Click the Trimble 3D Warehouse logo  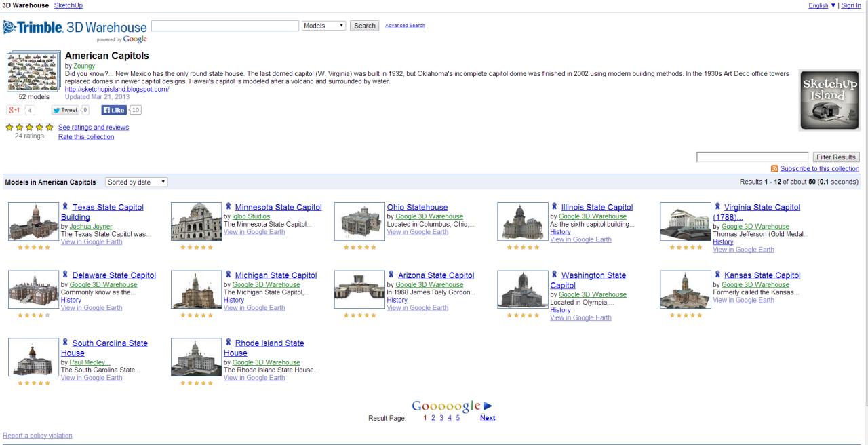tap(75, 28)
